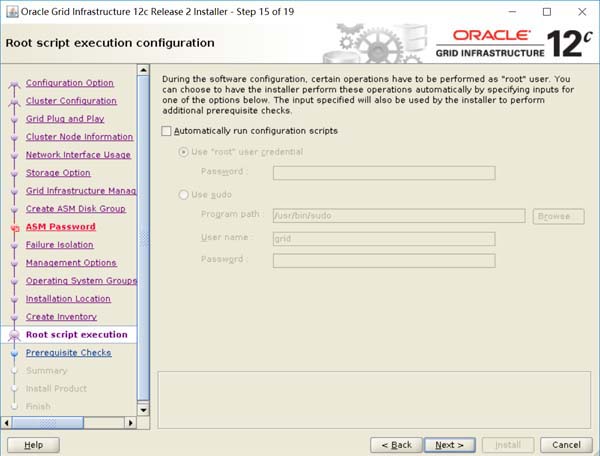Open Grid Infrastructure Management step link
600x456 pixels.
(81, 191)
